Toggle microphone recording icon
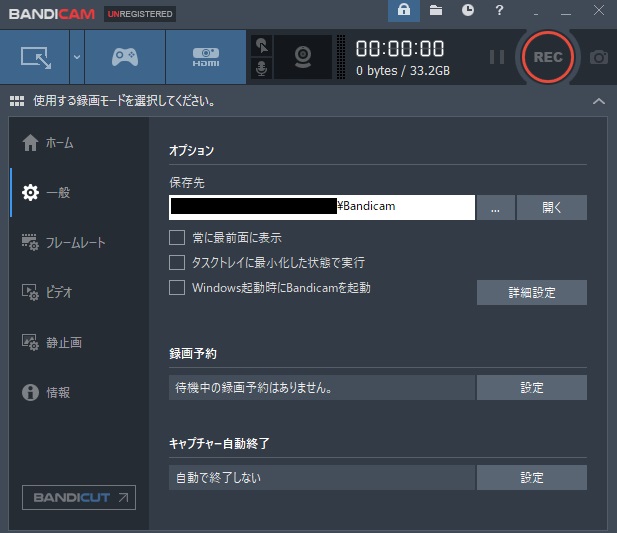The height and width of the screenshot is (533, 617). pyautogui.click(x=261, y=68)
